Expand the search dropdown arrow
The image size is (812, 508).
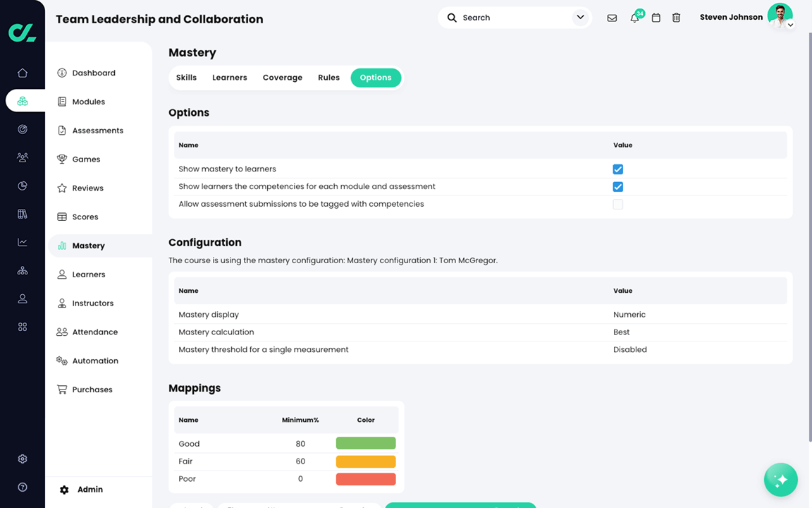coord(579,16)
